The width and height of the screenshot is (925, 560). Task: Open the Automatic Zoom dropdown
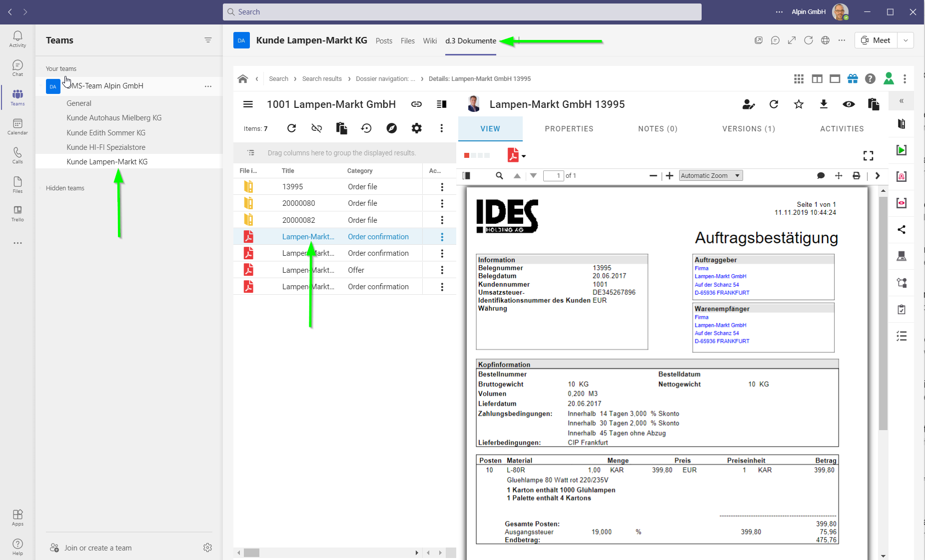click(711, 175)
